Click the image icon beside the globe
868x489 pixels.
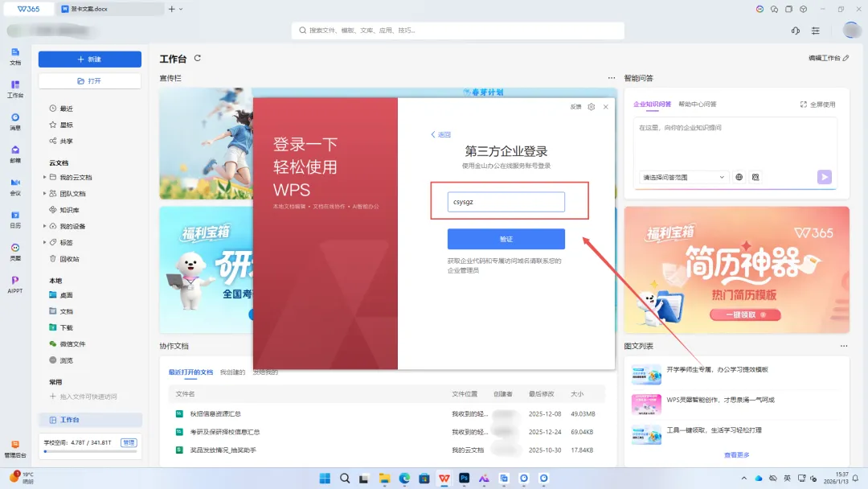click(x=755, y=177)
